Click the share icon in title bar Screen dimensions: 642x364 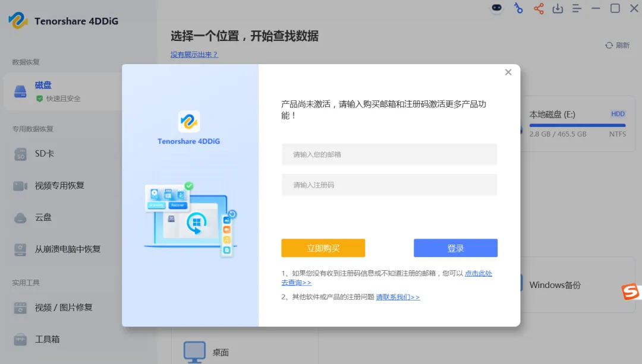539,8
